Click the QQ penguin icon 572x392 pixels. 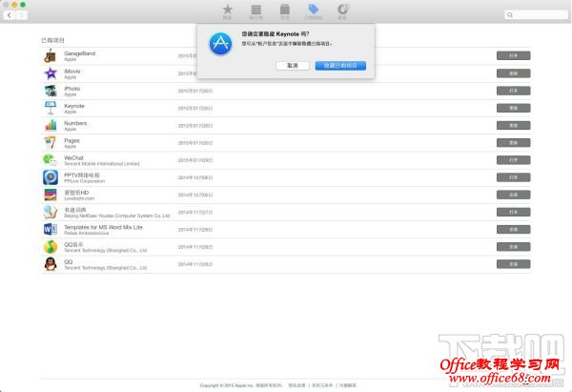click(x=51, y=264)
